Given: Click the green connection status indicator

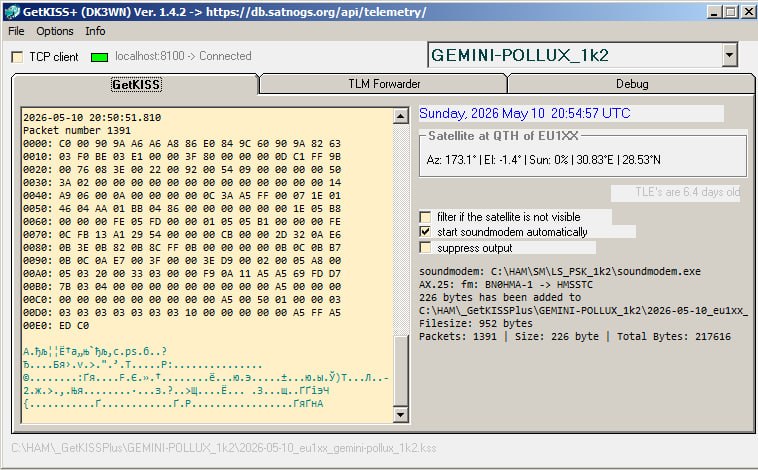Looking at the screenshot, I should pyautogui.click(x=100, y=57).
